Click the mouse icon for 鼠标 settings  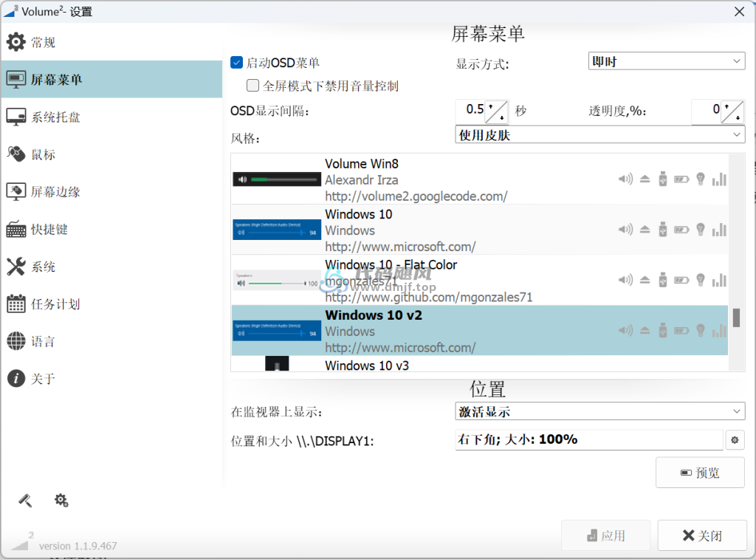(16, 154)
